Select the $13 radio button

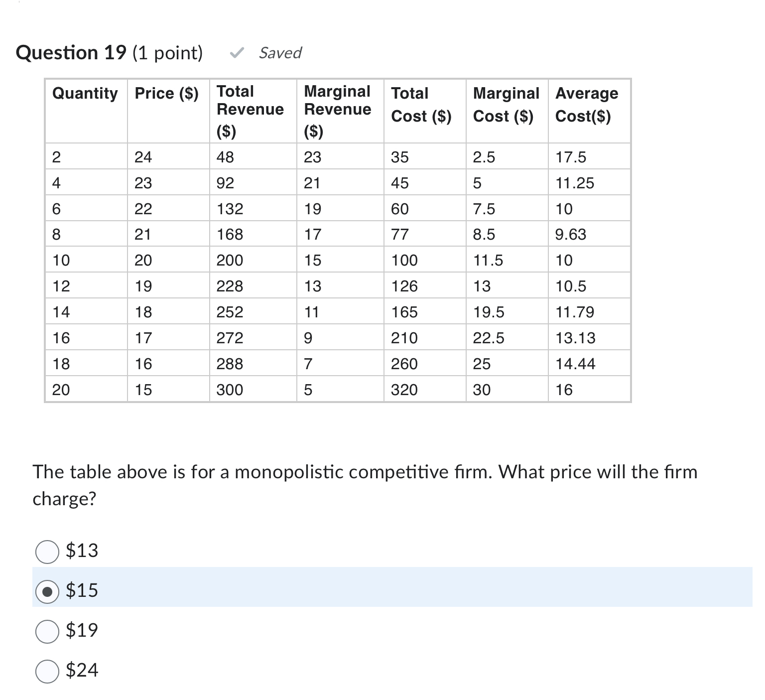click(47, 552)
